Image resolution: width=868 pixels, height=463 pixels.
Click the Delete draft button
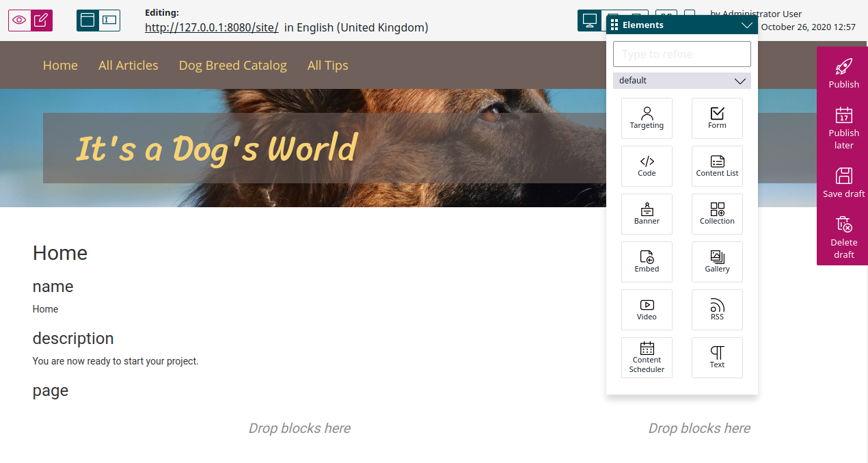[x=843, y=237]
